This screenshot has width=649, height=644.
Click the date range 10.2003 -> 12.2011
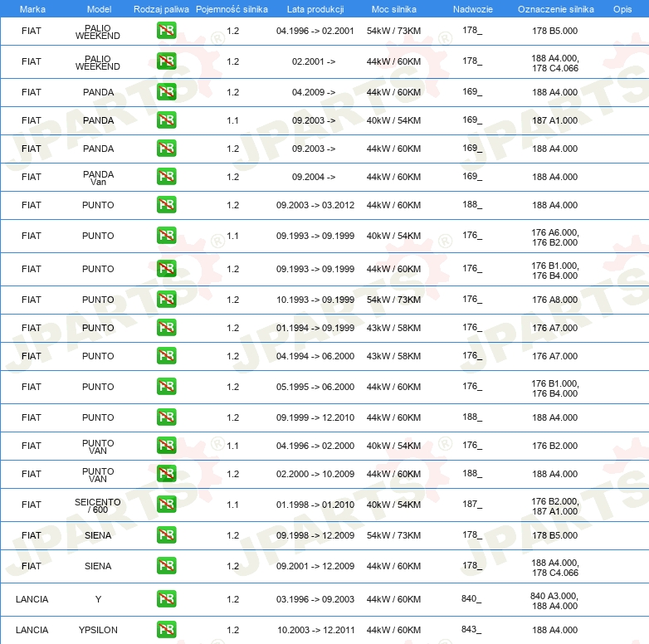click(x=316, y=630)
